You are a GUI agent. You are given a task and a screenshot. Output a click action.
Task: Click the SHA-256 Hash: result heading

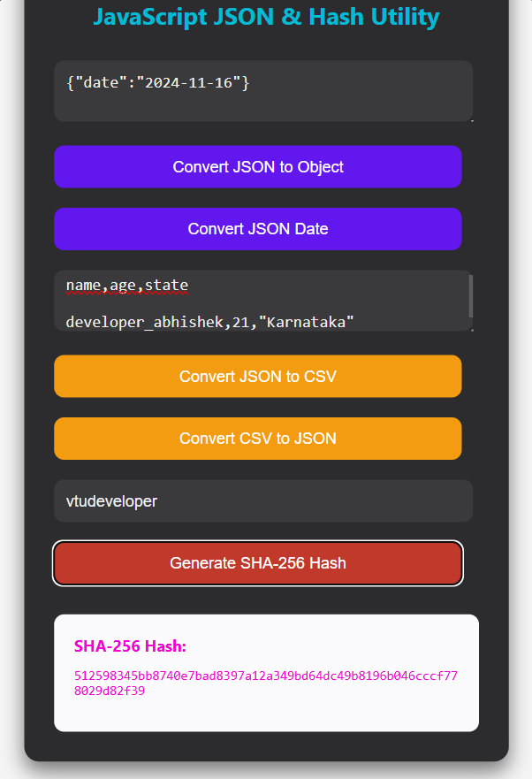(130, 645)
